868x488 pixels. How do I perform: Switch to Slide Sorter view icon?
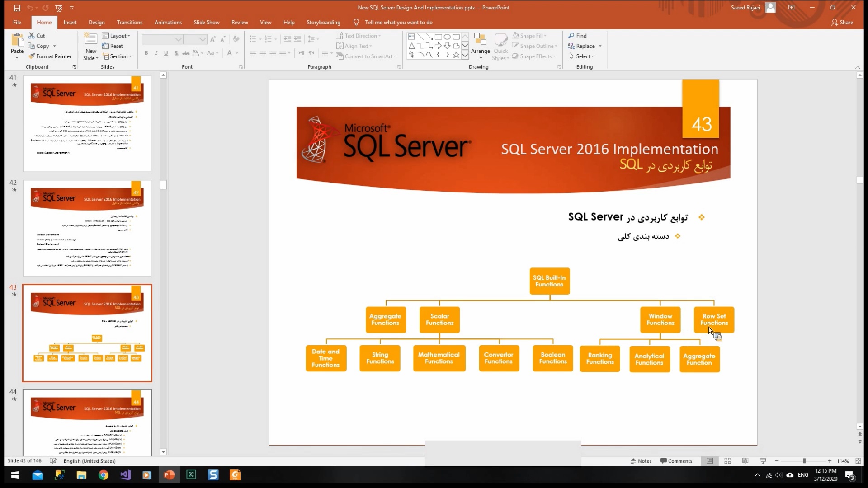(x=727, y=461)
